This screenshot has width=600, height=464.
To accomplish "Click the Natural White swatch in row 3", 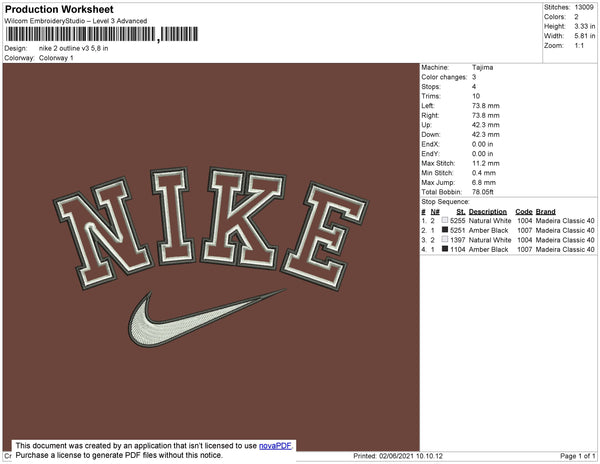I will point(445,239).
